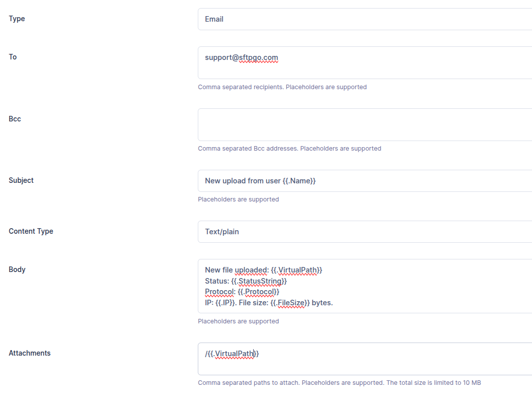Viewport: 532px width, 406px height.
Task: Open the Type dropdown showing Email
Action: (x=364, y=19)
